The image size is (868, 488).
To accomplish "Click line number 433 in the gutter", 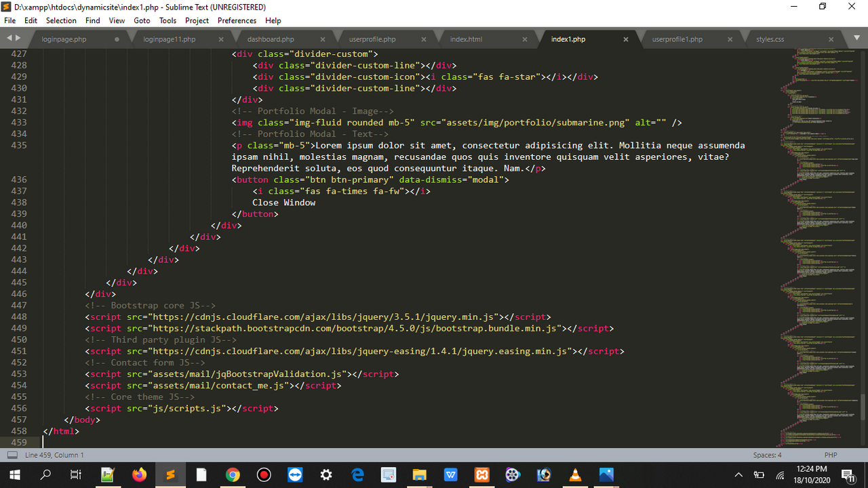I will (x=20, y=123).
